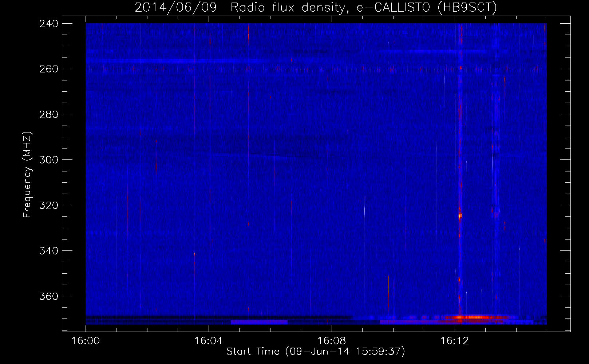589x364 pixels.
Task: Select the 320 frequency tick label
Action: 49,205
